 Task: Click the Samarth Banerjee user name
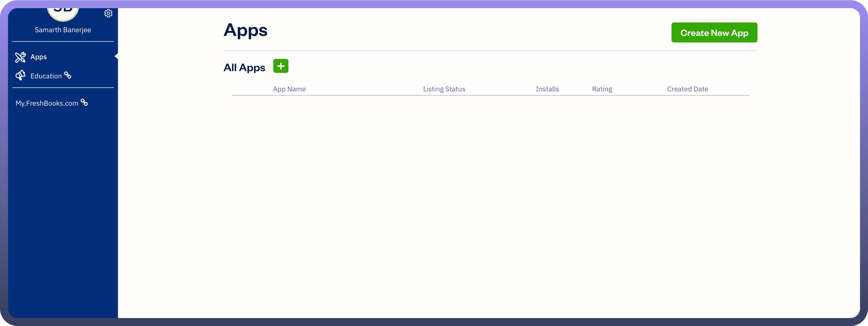[63, 30]
